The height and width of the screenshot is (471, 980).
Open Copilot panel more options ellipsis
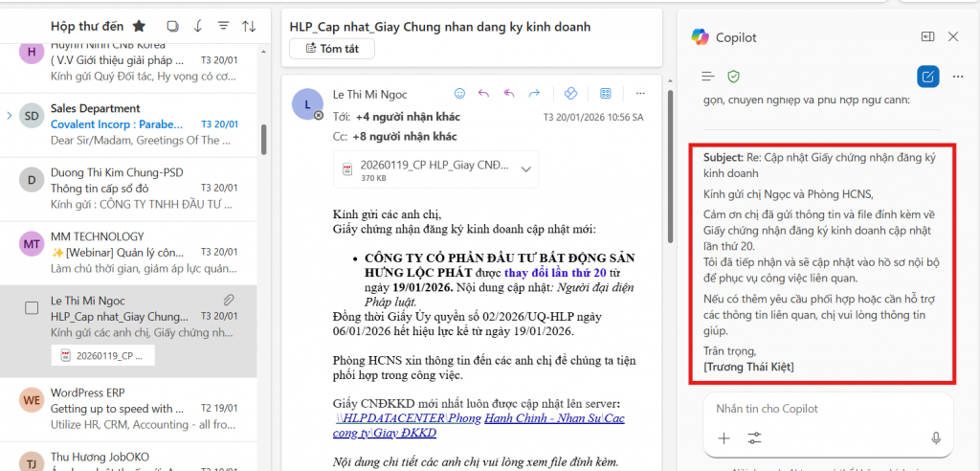957,76
